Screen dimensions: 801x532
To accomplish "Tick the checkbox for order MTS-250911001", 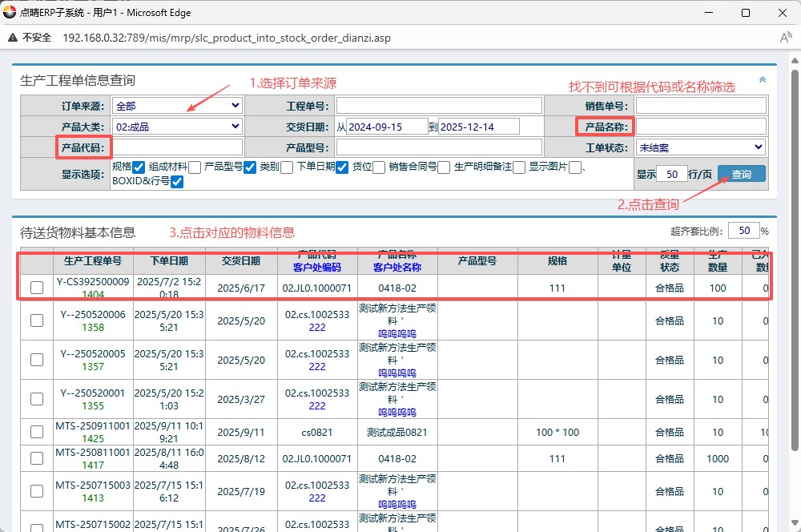I will [x=37, y=433].
